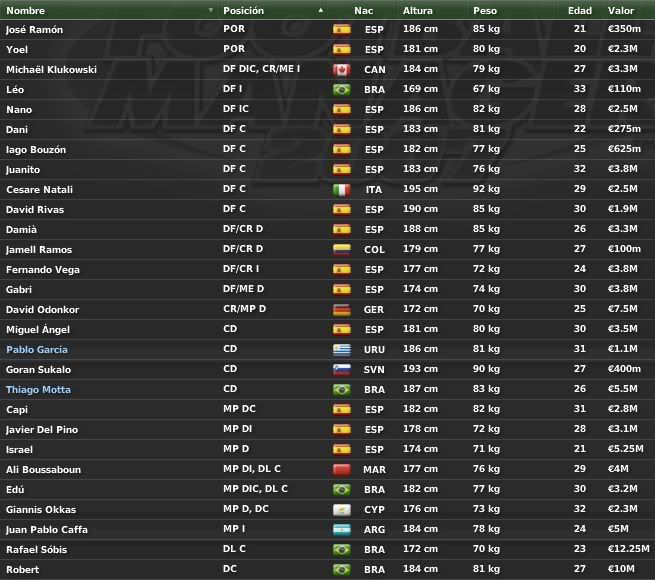Click Spain flag in Fernando Vega row

click(342, 270)
